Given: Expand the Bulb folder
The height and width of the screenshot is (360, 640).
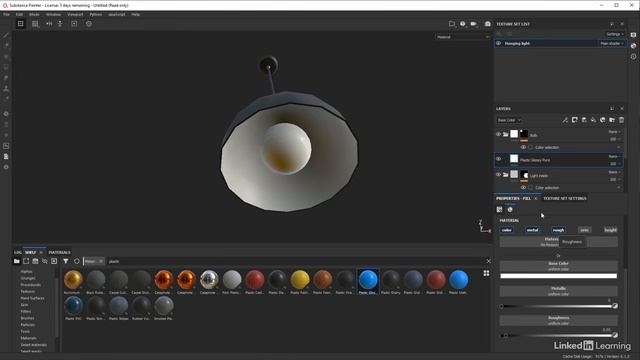Looking at the screenshot, I should 506,134.
